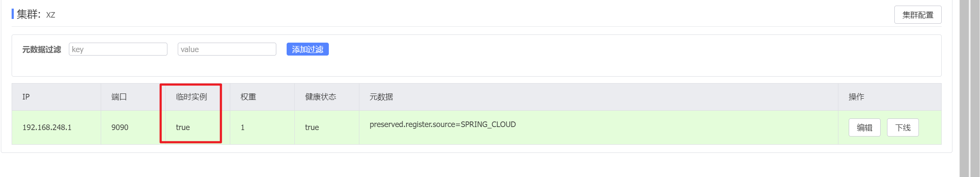980x177 pixels.
Task: Take the instance offline with 下线
Action: (x=903, y=127)
